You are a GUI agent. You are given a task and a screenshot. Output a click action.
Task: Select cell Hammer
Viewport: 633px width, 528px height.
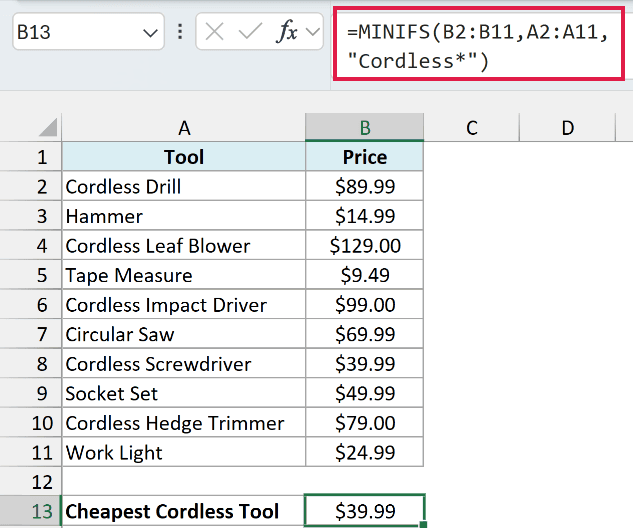click(x=184, y=216)
